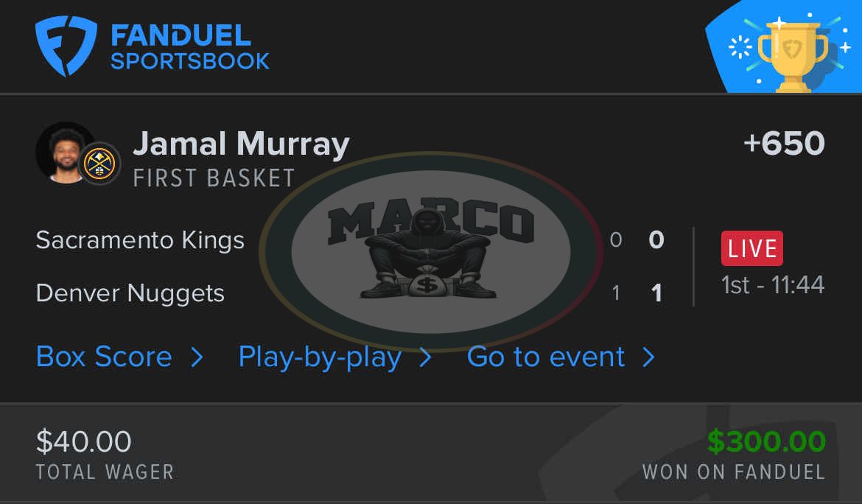The image size is (862, 504).
Task: Click the chevron beside Play-by-play
Action: [425, 357]
